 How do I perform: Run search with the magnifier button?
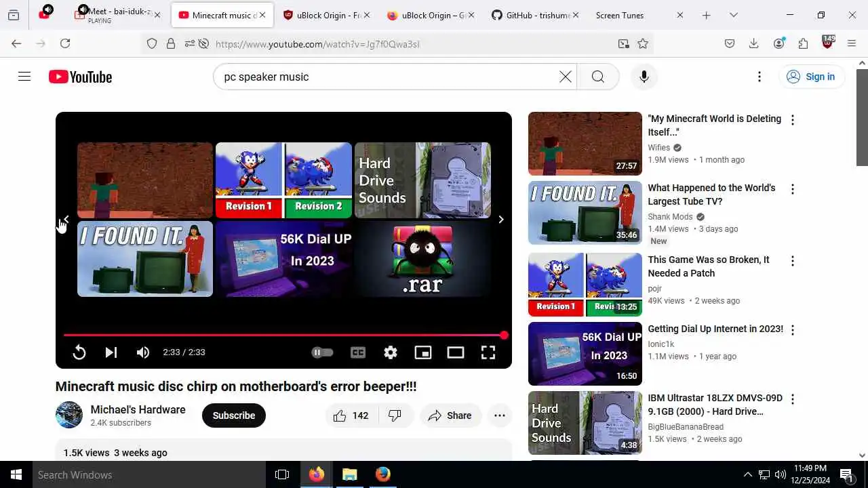598,77
